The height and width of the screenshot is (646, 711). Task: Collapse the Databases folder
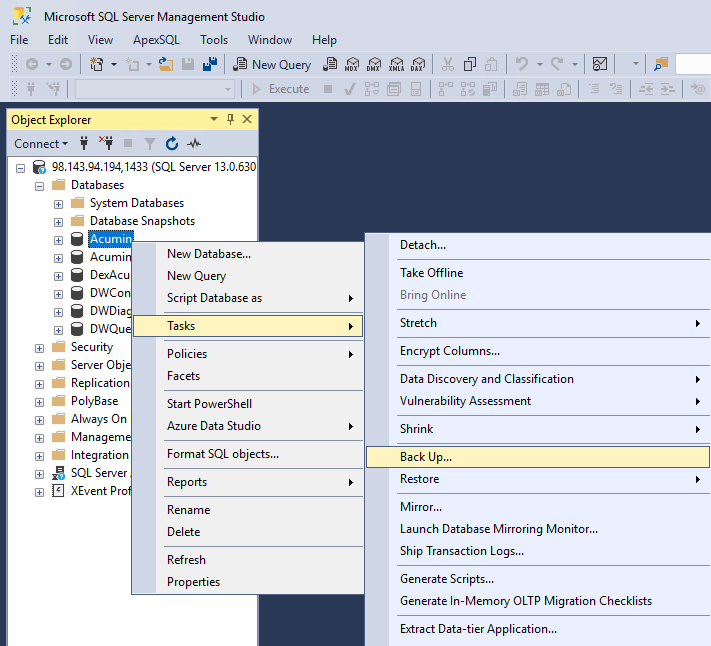point(39,186)
